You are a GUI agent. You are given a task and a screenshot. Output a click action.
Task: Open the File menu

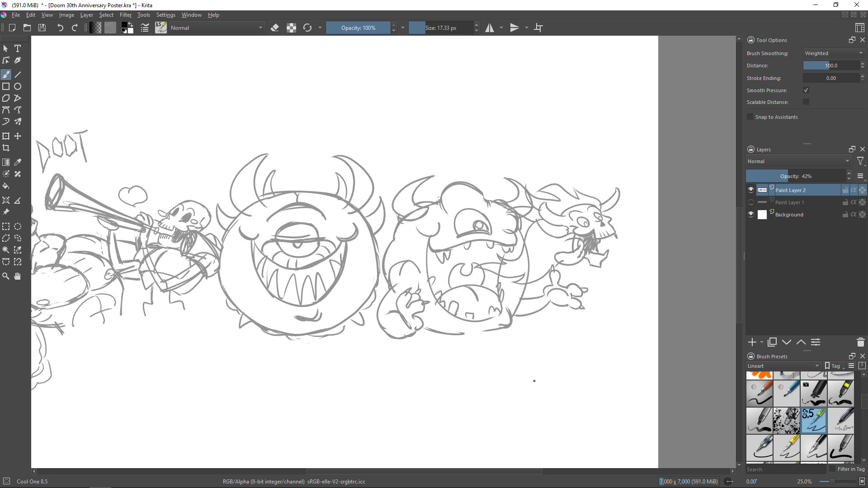16,15
